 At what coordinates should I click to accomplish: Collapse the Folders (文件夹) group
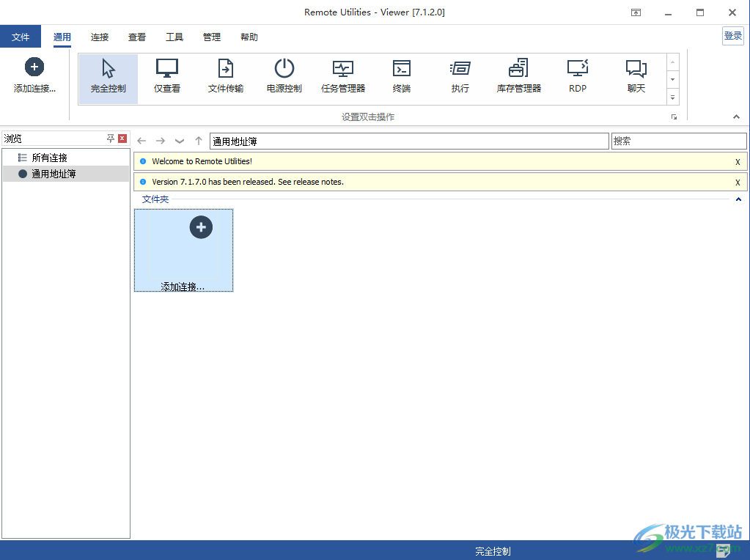(x=738, y=199)
